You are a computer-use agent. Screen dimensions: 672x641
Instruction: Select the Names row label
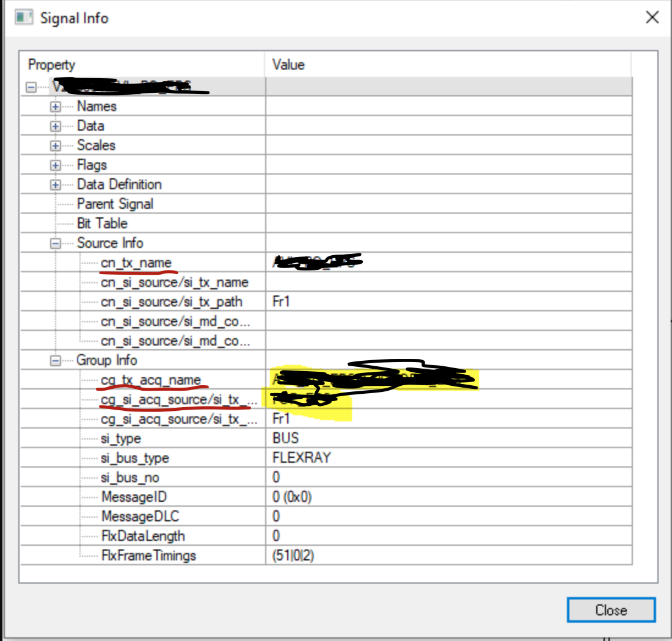[x=97, y=106]
